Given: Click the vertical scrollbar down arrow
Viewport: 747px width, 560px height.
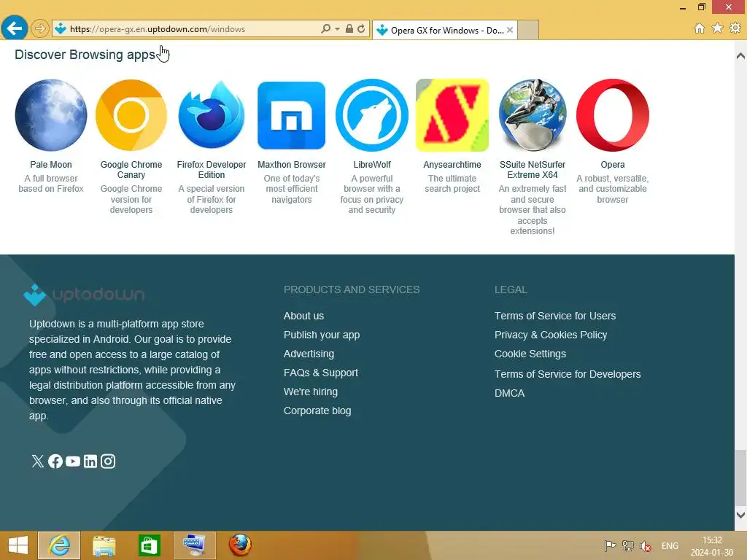Looking at the screenshot, I should click(741, 515).
